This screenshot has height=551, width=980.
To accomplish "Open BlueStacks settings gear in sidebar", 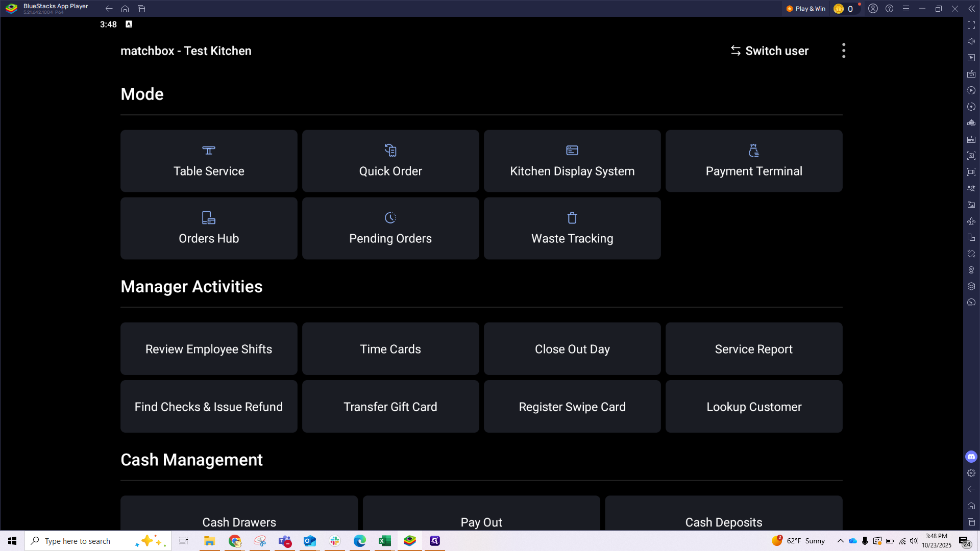I will pos(971,473).
